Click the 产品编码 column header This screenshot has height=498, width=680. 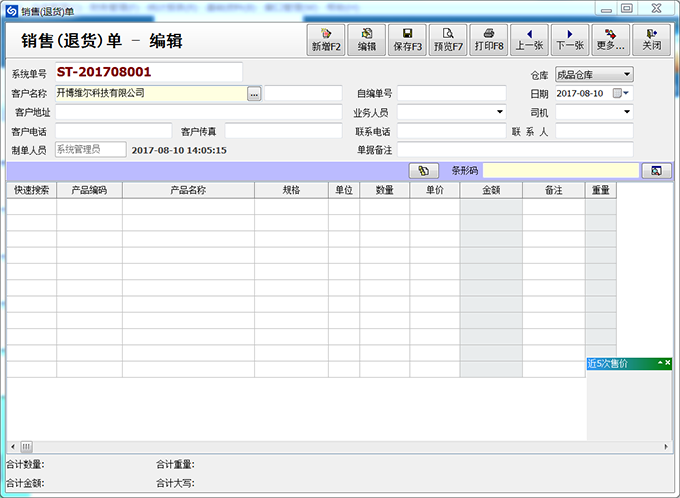coord(89,190)
